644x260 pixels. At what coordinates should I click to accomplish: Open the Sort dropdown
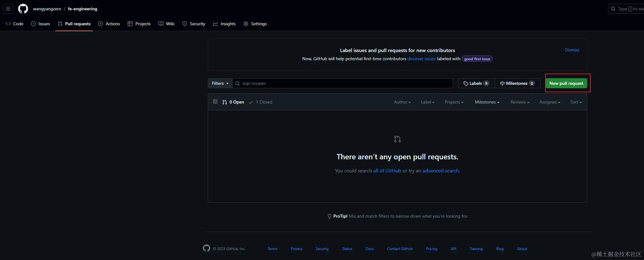click(x=576, y=102)
